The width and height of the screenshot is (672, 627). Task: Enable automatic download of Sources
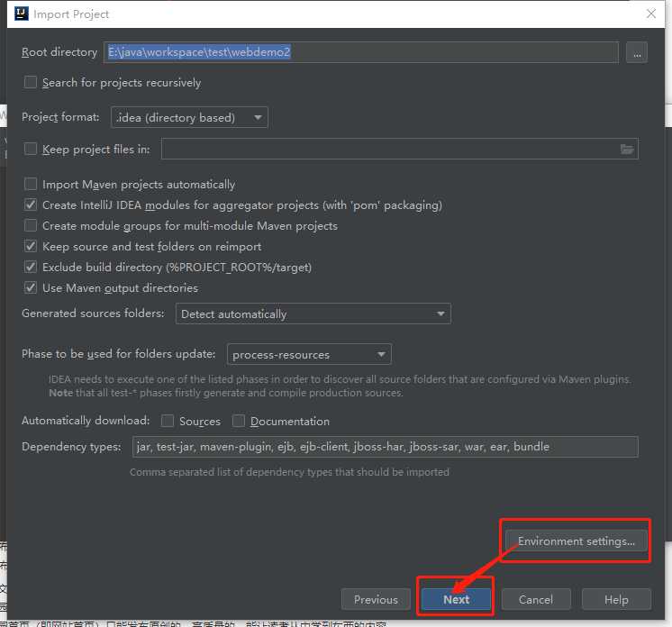168,421
